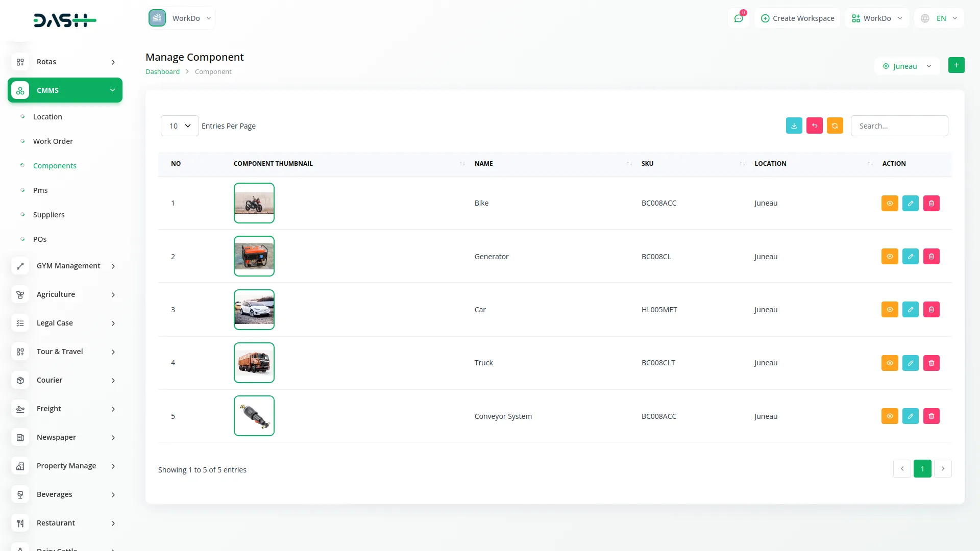Click the blue download export icon

pos(794,126)
